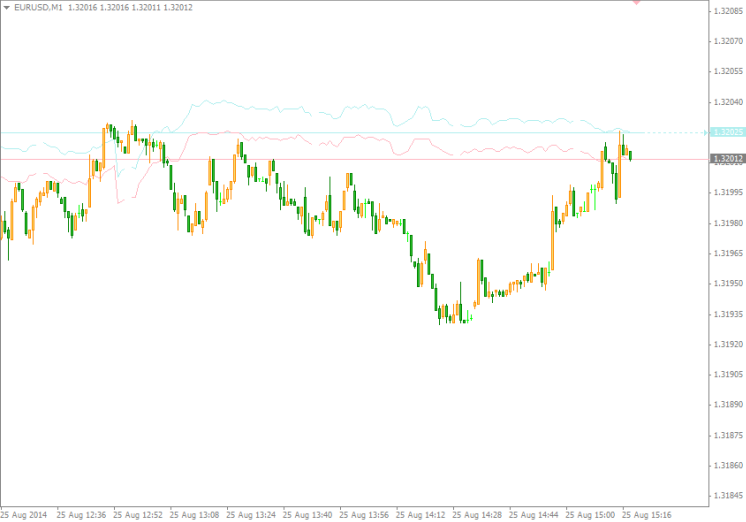
Task: Click the 1.31845 label on price scale
Action: click(x=726, y=496)
